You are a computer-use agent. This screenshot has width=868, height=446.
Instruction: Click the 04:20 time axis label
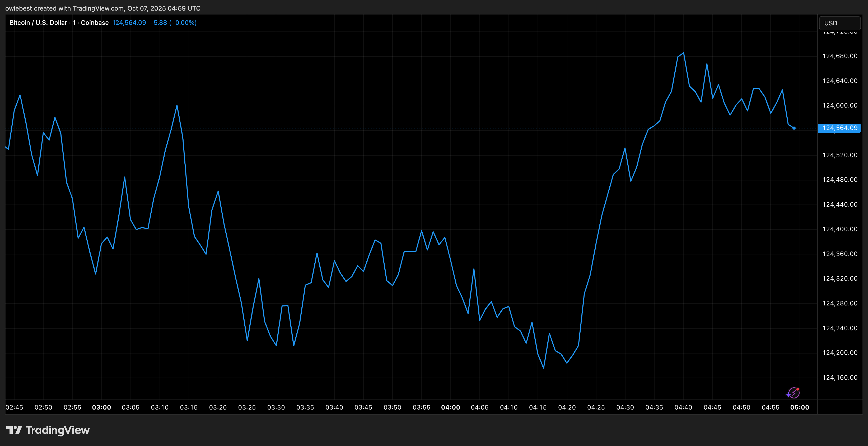coord(567,407)
